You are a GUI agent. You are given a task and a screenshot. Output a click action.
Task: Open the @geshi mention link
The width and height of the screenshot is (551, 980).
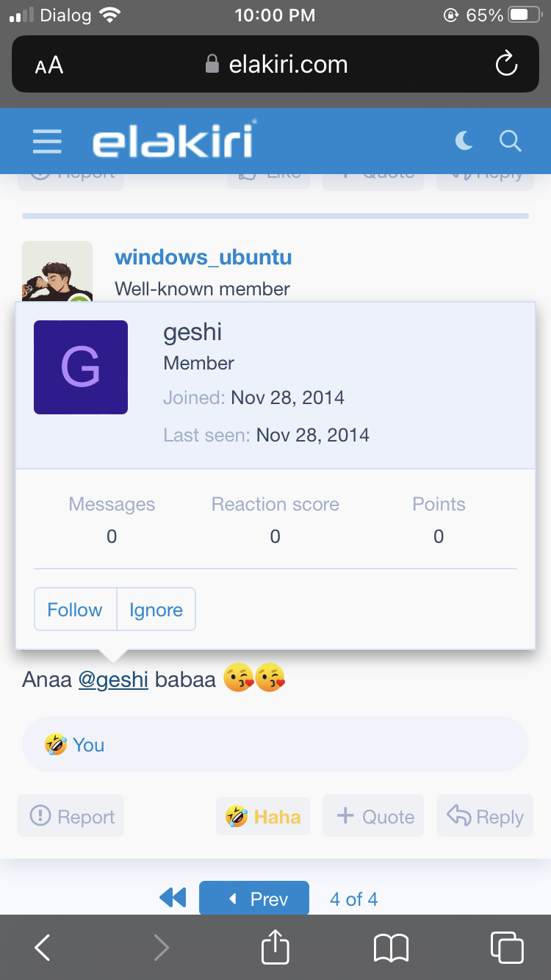pyautogui.click(x=113, y=680)
